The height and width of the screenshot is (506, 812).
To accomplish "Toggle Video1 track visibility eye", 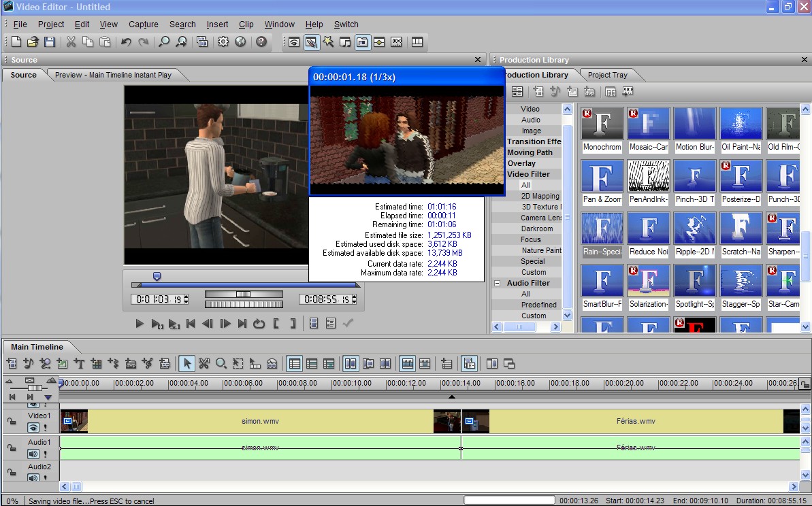I will (x=33, y=428).
